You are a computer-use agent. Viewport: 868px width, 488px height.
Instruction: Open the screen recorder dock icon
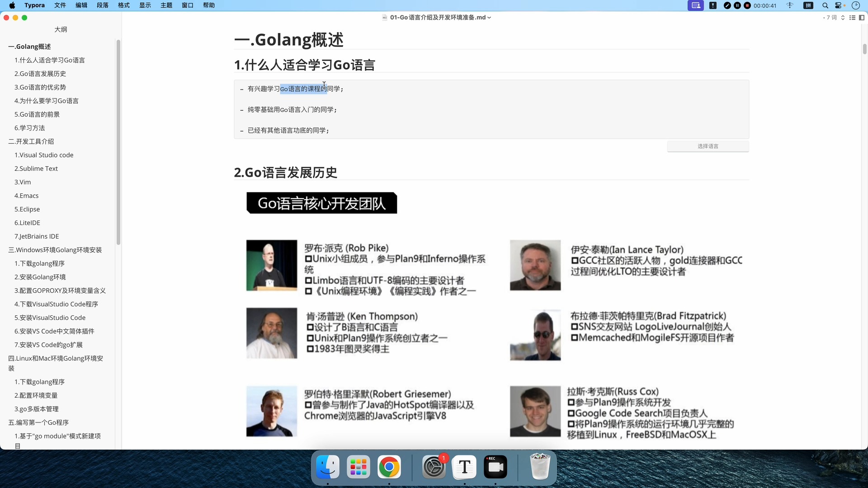point(495,467)
